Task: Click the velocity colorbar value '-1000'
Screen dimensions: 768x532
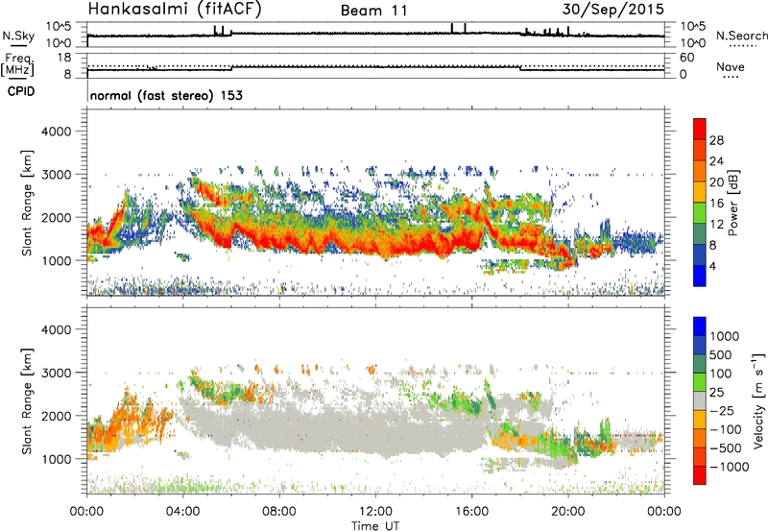Action: pos(730,467)
